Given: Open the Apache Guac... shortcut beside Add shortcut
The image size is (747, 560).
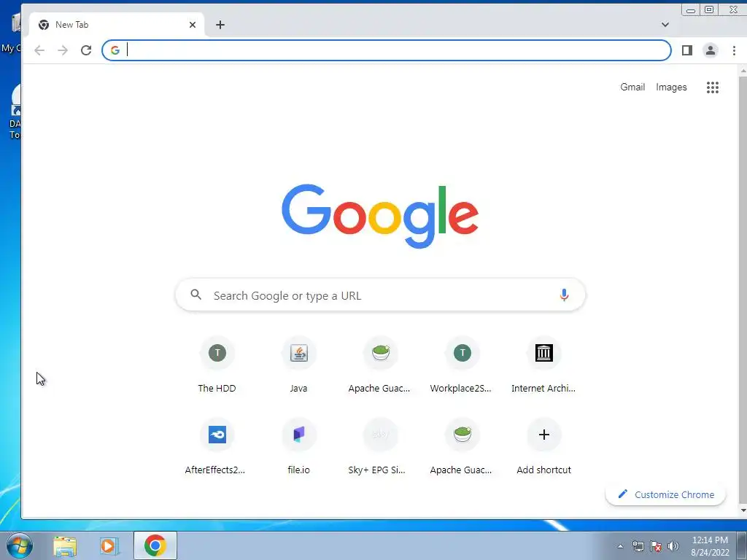Looking at the screenshot, I should pyautogui.click(x=462, y=447).
